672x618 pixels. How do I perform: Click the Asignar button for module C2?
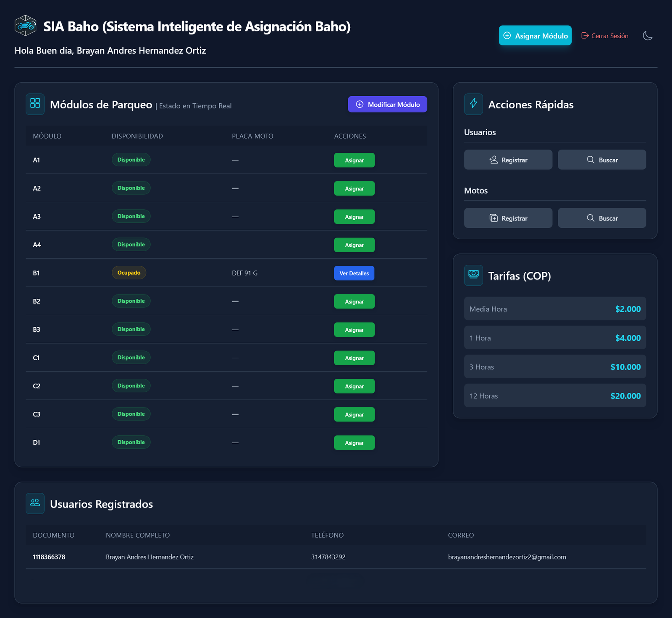[354, 386]
